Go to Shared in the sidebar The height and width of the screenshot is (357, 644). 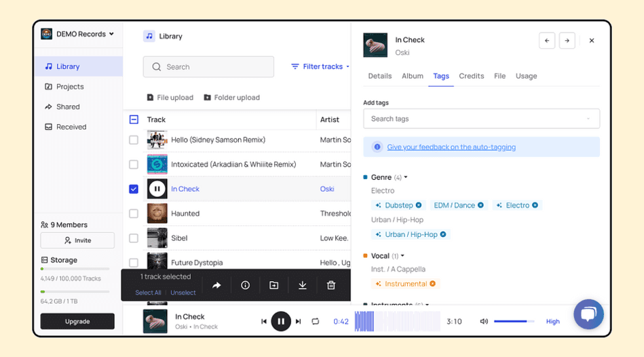tap(62, 107)
